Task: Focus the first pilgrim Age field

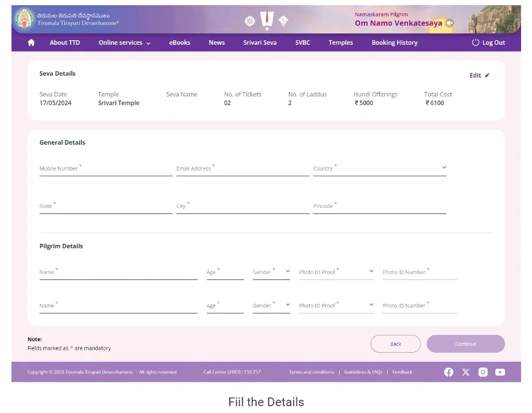Action: [x=225, y=272]
